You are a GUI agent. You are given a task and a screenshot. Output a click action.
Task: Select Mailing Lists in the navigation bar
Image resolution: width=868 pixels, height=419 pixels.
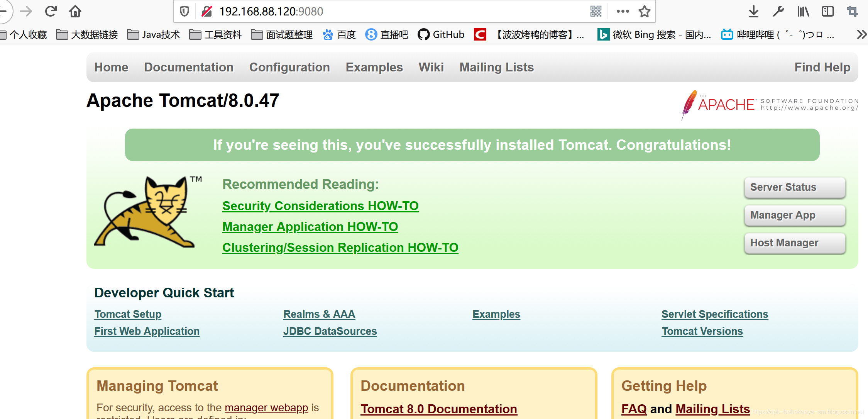(x=496, y=67)
